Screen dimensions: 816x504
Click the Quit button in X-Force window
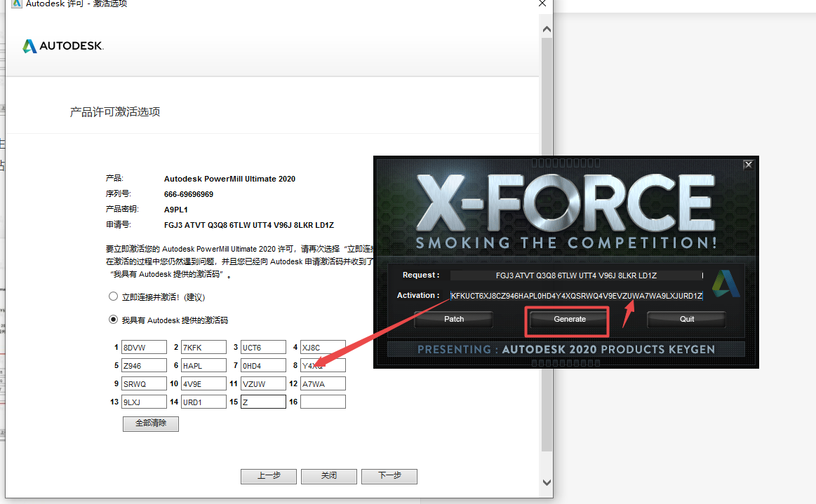point(686,319)
